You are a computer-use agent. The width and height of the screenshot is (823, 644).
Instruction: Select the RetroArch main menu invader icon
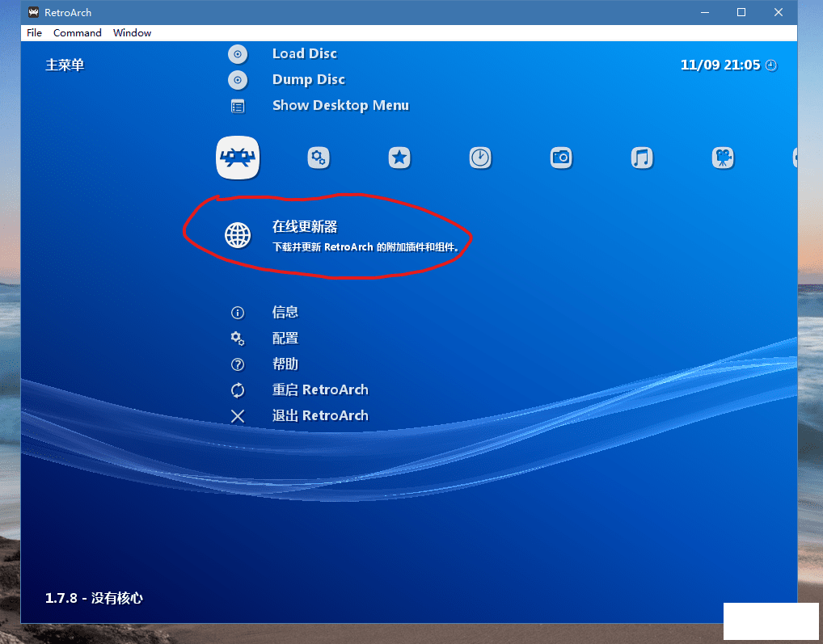238,158
